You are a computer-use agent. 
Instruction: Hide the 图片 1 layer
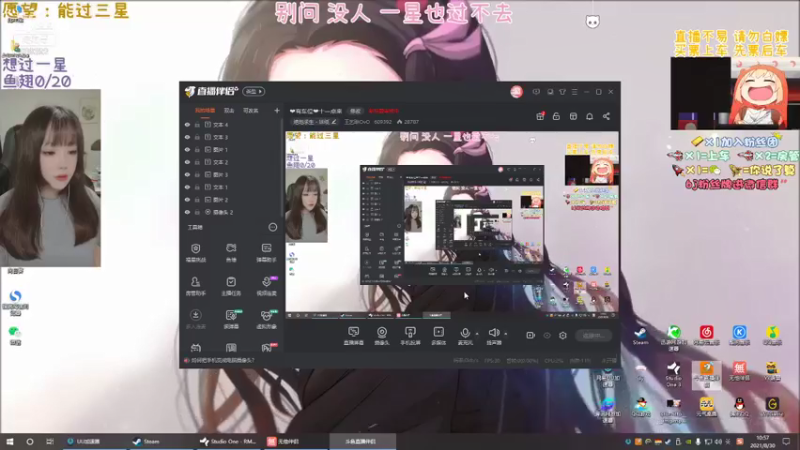click(x=187, y=149)
